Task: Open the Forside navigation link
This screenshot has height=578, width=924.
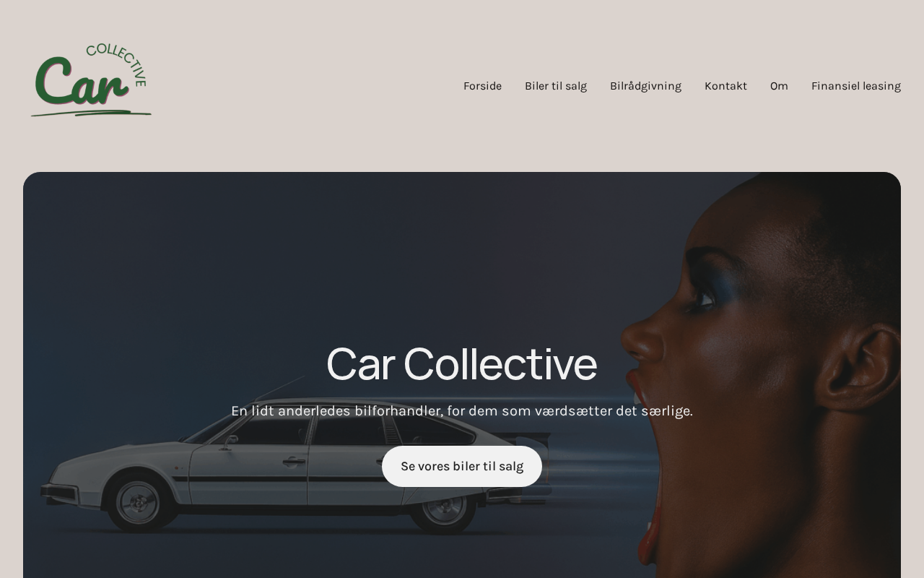Action: coord(482,86)
